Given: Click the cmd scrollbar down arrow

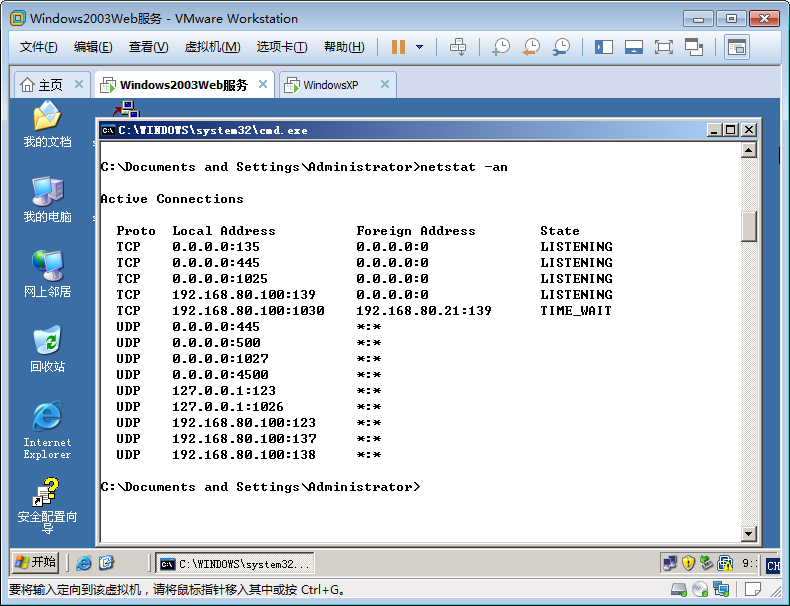Looking at the screenshot, I should click(x=749, y=533).
